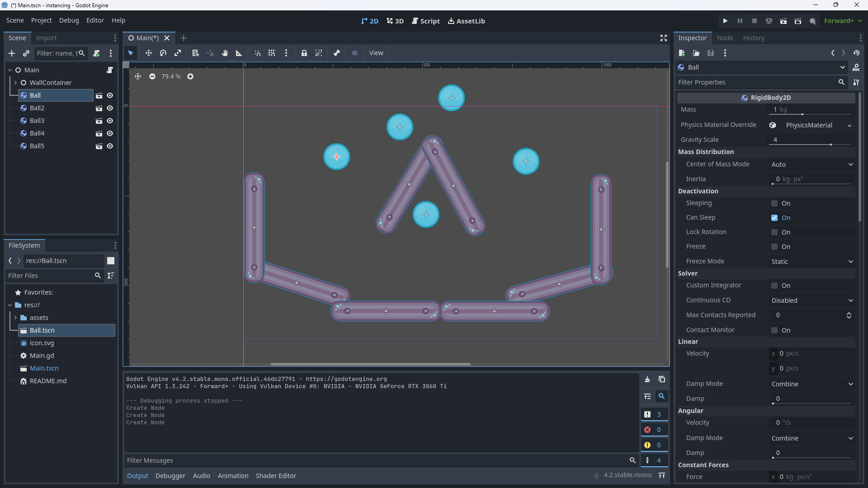
Task: Open the Debug menu
Action: (69, 20)
